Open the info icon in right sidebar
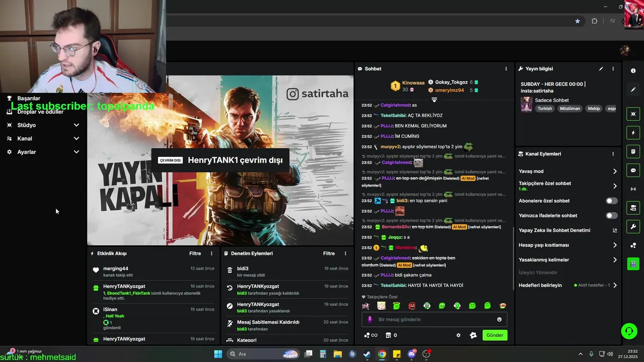Image resolution: width=644 pixels, height=362 pixels. pyautogui.click(x=633, y=71)
